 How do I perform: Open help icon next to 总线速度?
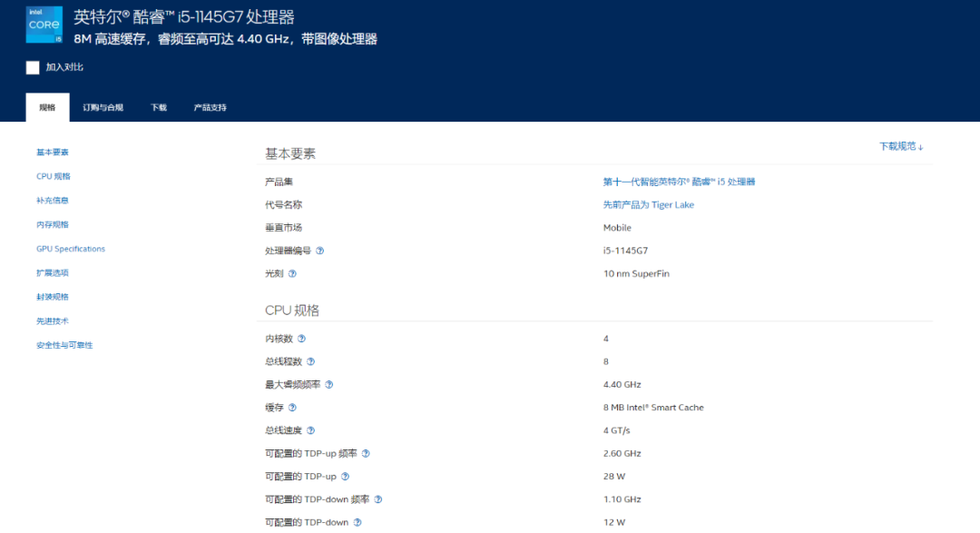click(x=310, y=430)
